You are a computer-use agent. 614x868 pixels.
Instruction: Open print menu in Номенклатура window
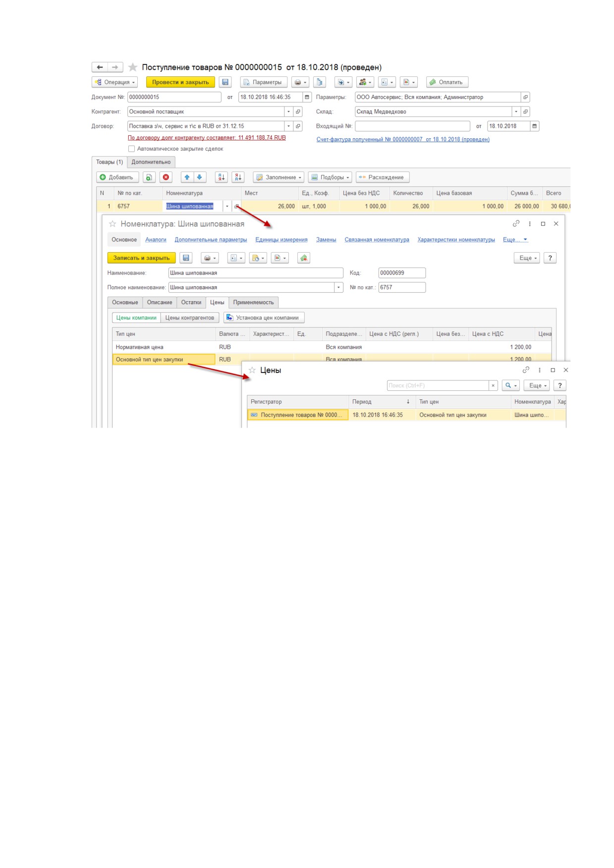210,258
